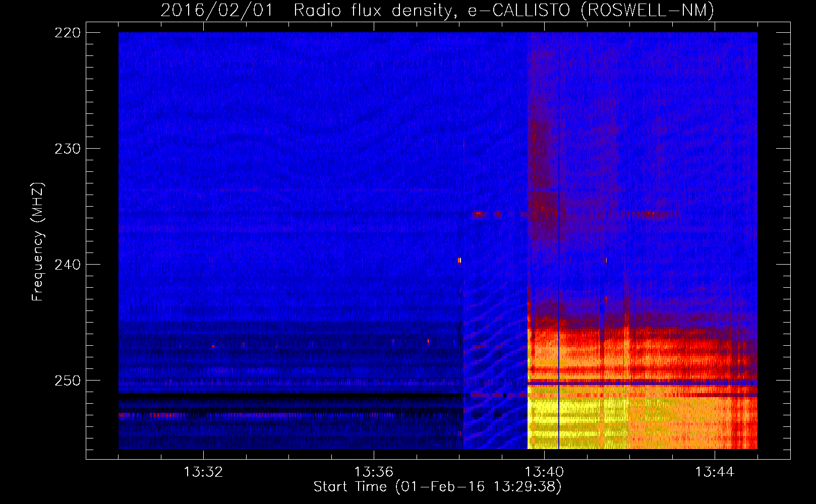Click the 250 frequency tick label

tap(68, 381)
